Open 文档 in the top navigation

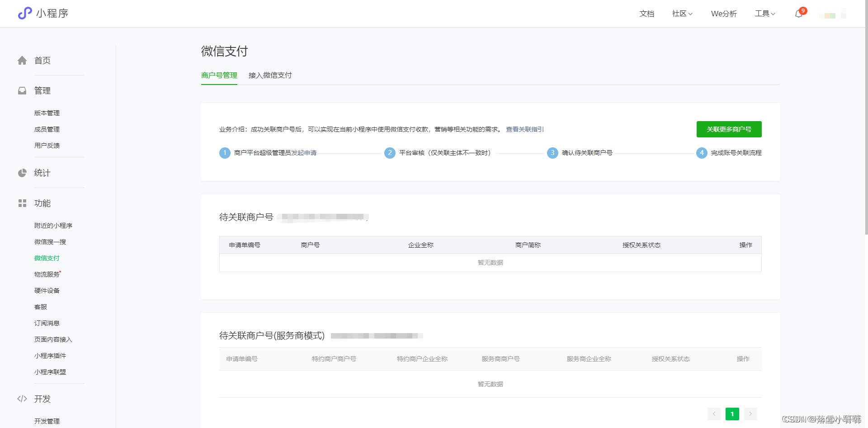[646, 14]
